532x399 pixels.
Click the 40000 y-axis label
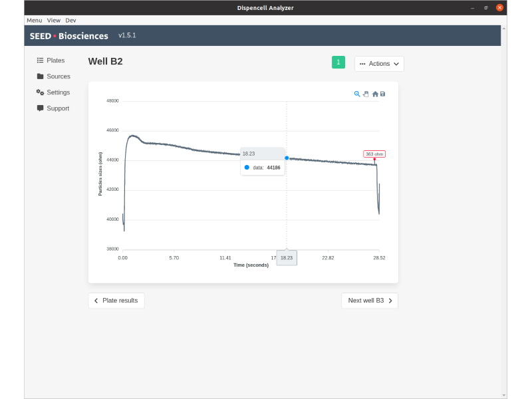[x=112, y=219]
